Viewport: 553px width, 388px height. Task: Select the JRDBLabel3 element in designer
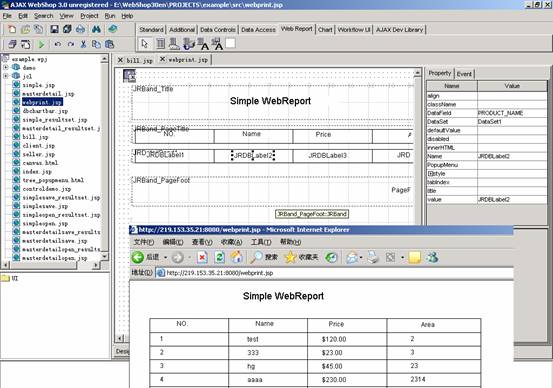click(x=328, y=155)
